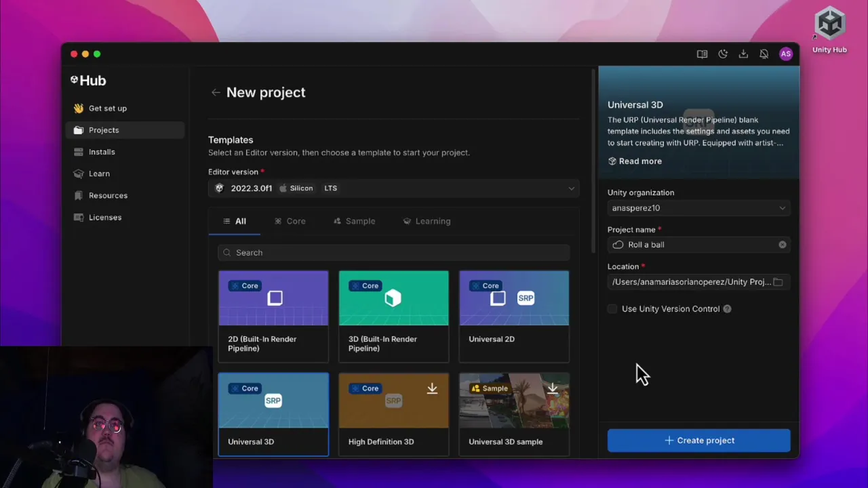Switch to the Learning templates tab
The height and width of the screenshot is (488, 868).
pos(427,221)
